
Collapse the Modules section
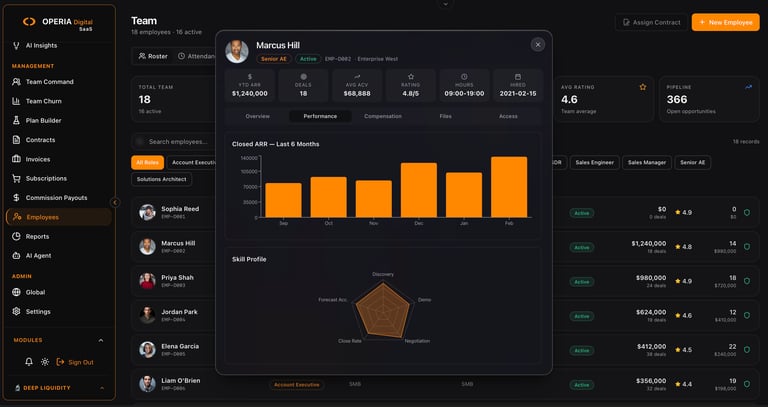click(101, 340)
